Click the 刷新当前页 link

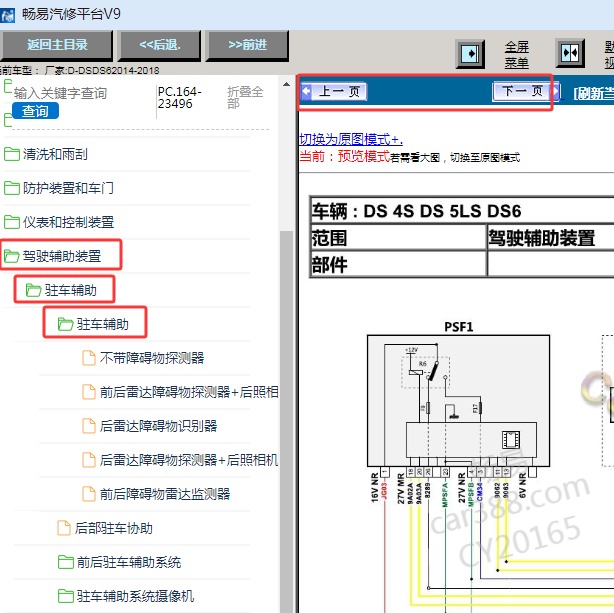click(594, 93)
